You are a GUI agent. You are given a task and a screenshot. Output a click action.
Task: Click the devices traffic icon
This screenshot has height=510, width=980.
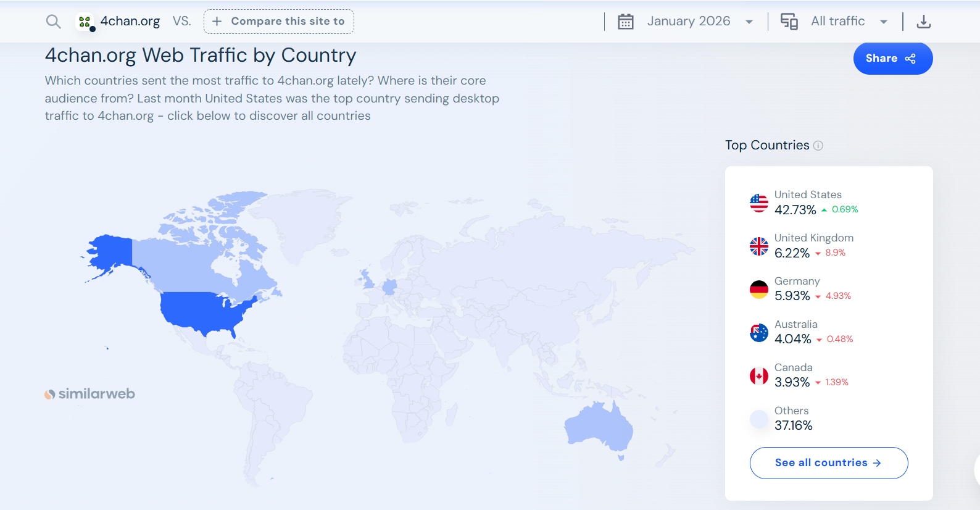click(x=789, y=22)
